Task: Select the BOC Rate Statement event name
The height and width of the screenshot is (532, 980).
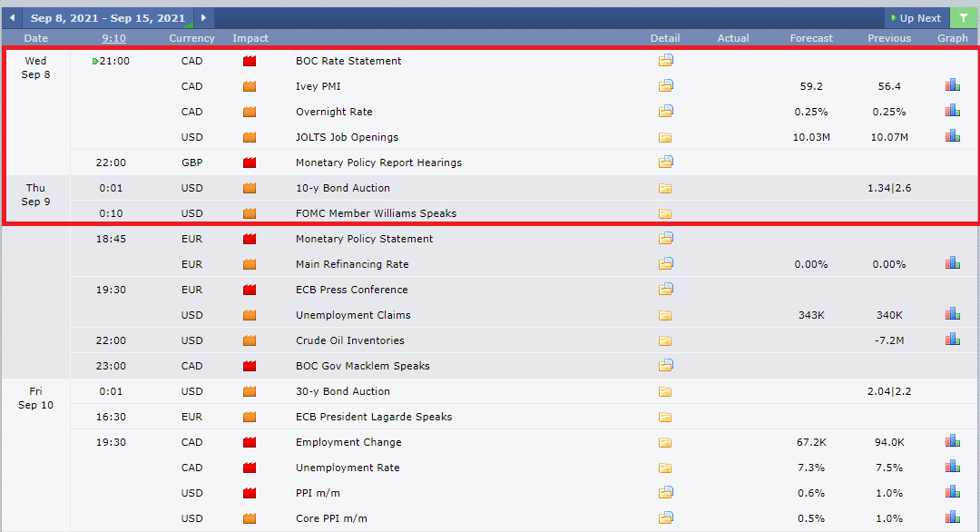Action: [x=348, y=61]
